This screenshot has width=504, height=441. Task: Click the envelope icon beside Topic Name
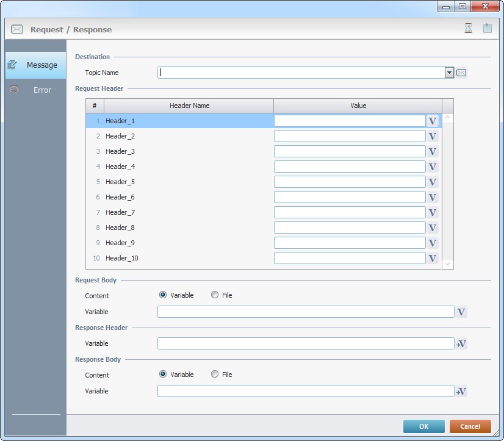[462, 73]
